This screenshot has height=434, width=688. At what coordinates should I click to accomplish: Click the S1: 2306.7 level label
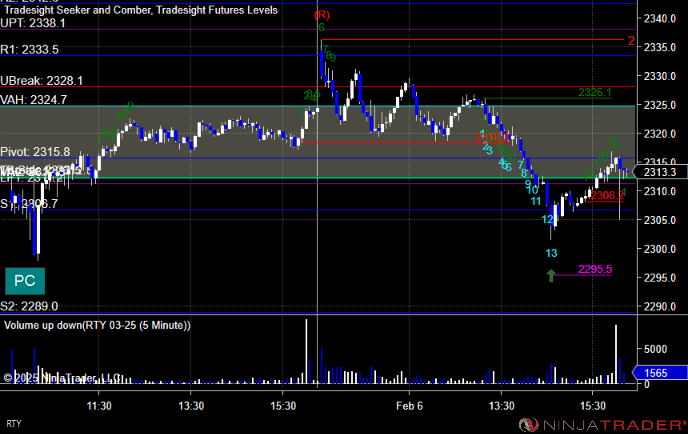click(29, 204)
